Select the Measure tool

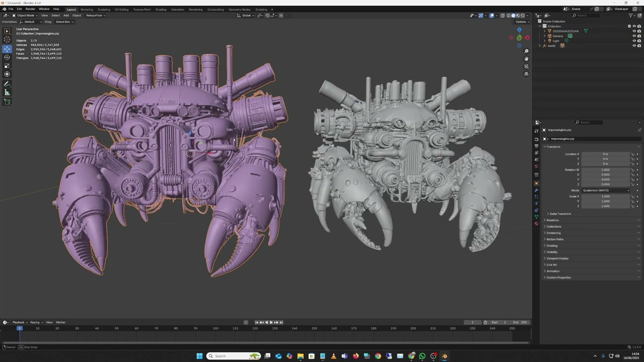coord(7,93)
